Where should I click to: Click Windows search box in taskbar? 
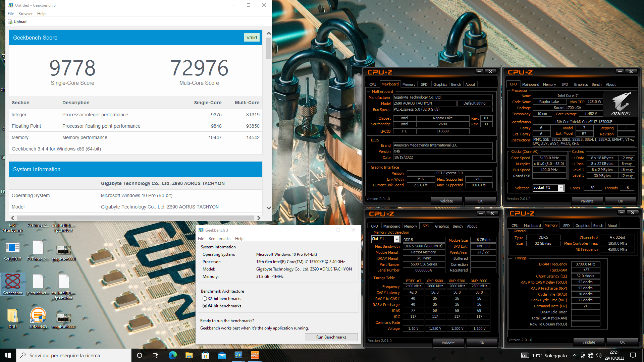tap(74, 355)
